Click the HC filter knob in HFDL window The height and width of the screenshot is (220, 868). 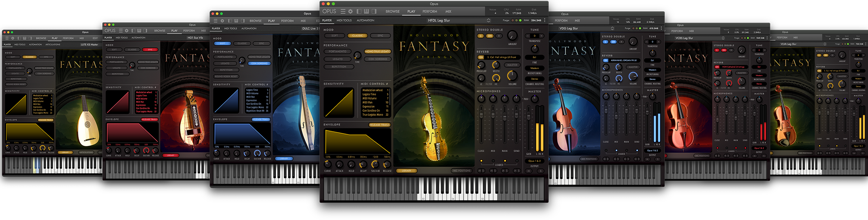pyautogui.click(x=496, y=78)
